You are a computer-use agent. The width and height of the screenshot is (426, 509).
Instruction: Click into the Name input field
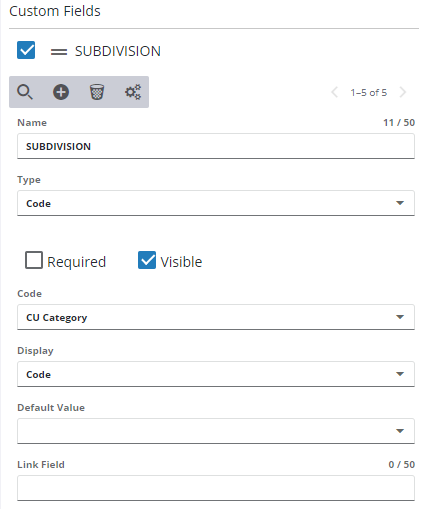[x=216, y=146]
